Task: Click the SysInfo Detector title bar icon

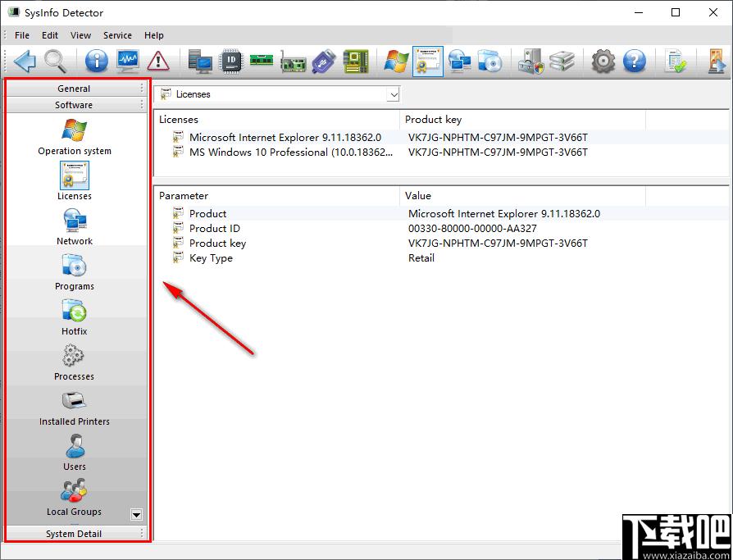Action: click(x=14, y=12)
